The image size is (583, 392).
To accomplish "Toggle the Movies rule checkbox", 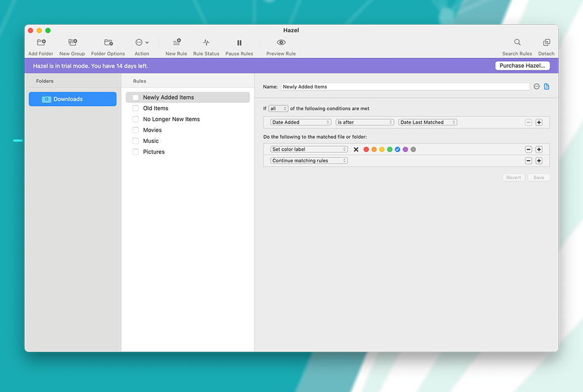I will pyautogui.click(x=136, y=130).
